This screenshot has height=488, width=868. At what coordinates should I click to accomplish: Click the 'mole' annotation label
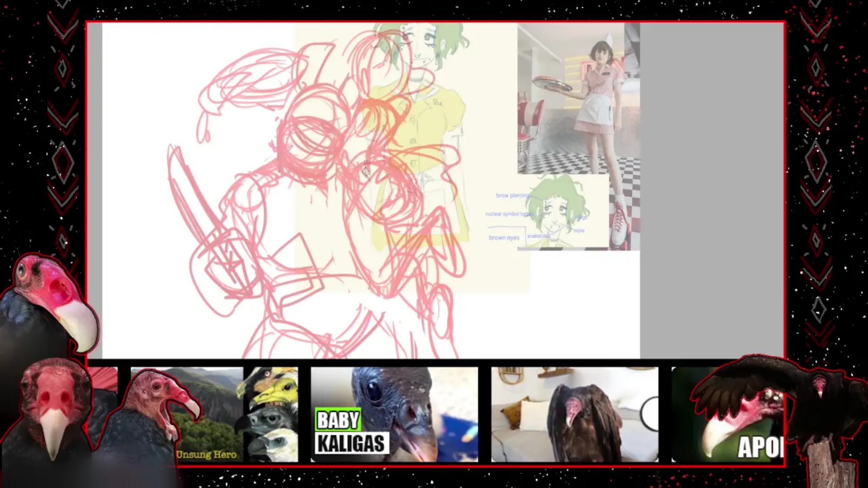(579, 231)
